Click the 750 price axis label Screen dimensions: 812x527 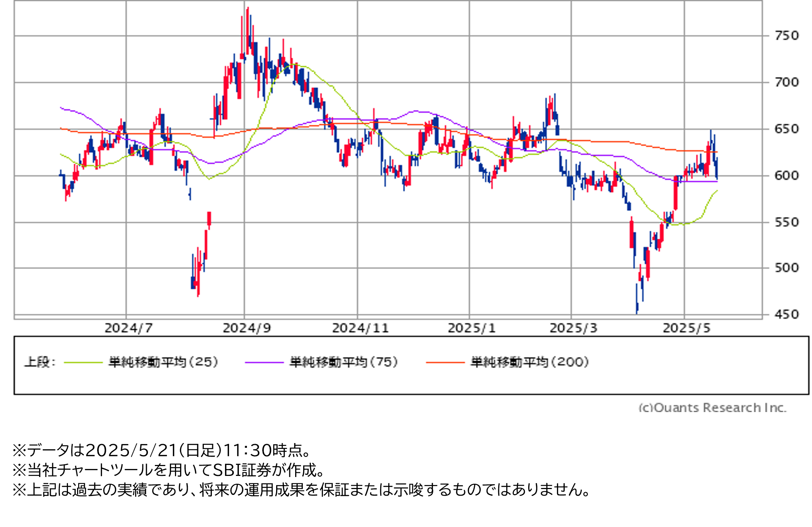pyautogui.click(x=787, y=36)
